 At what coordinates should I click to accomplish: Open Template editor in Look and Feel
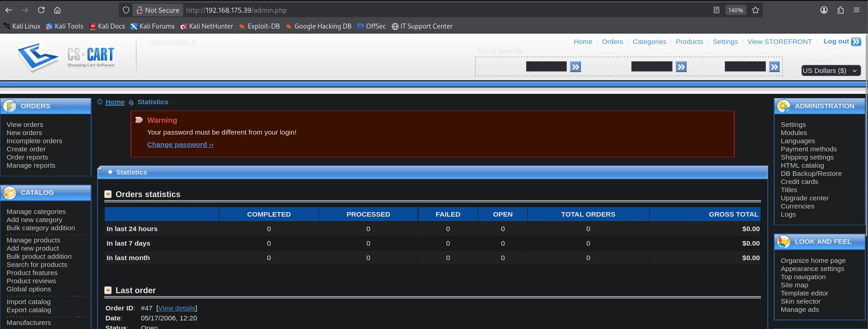804,293
